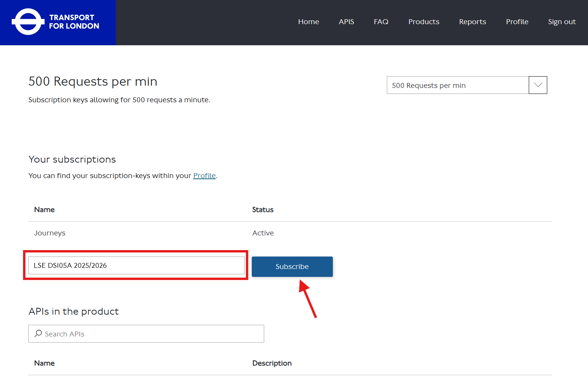Click the Status column header

click(263, 210)
